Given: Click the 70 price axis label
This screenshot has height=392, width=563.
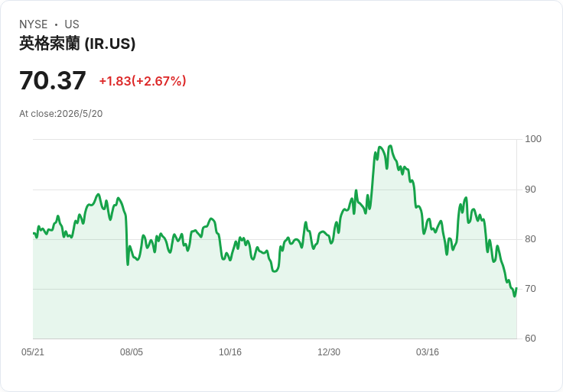Looking at the screenshot, I should pos(530,289).
